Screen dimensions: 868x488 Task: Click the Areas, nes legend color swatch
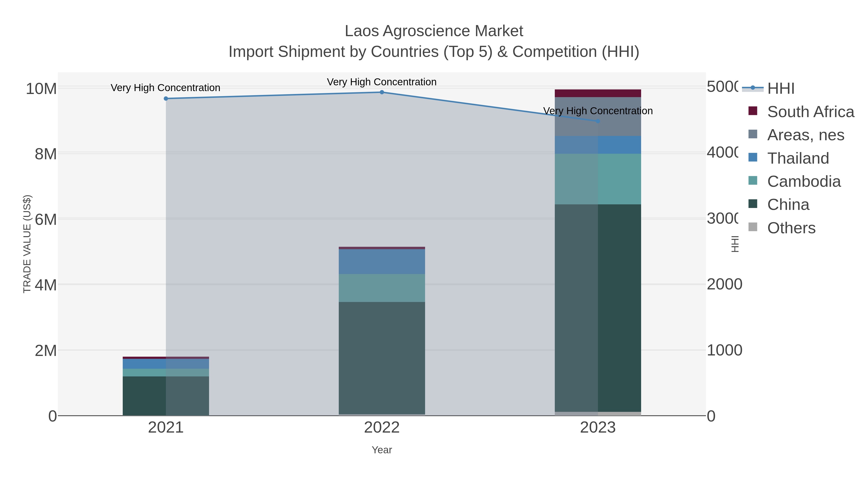(x=753, y=134)
